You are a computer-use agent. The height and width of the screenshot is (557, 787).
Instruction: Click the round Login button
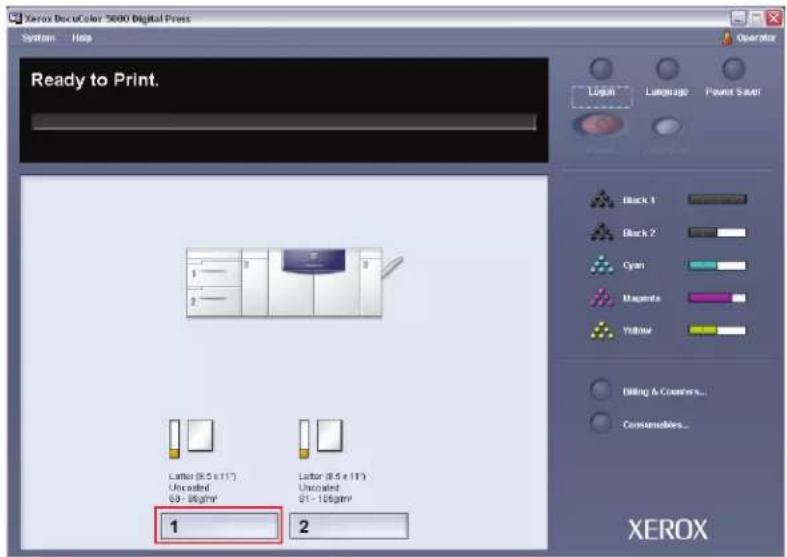coord(601,69)
